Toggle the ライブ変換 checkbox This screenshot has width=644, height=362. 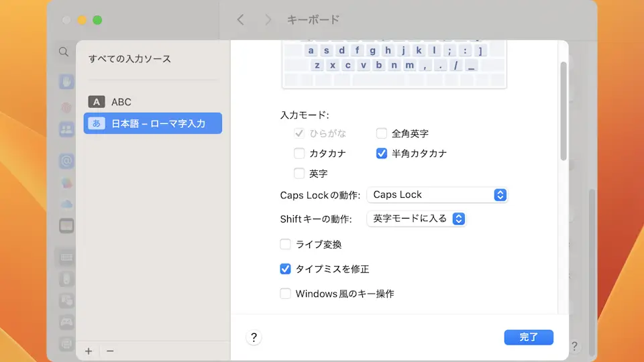click(286, 245)
